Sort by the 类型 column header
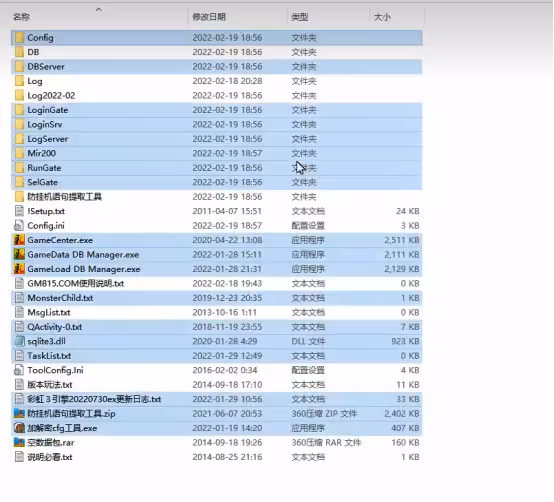554x502 pixels. 300,17
